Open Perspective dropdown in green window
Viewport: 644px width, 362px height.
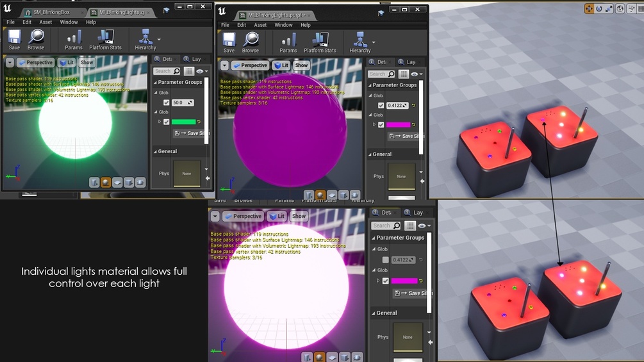tap(35, 62)
